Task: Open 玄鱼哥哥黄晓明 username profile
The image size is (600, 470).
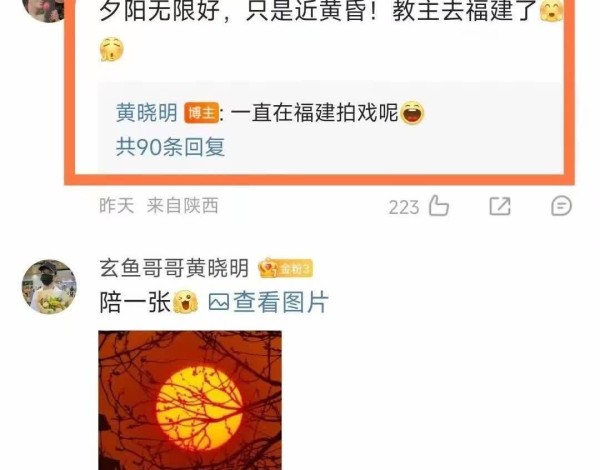Action: 174,268
